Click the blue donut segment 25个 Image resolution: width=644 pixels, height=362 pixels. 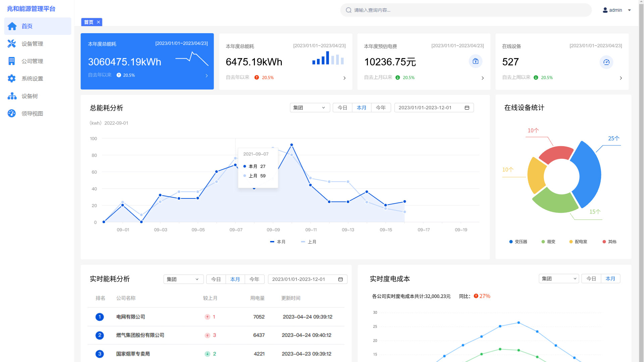click(x=590, y=174)
